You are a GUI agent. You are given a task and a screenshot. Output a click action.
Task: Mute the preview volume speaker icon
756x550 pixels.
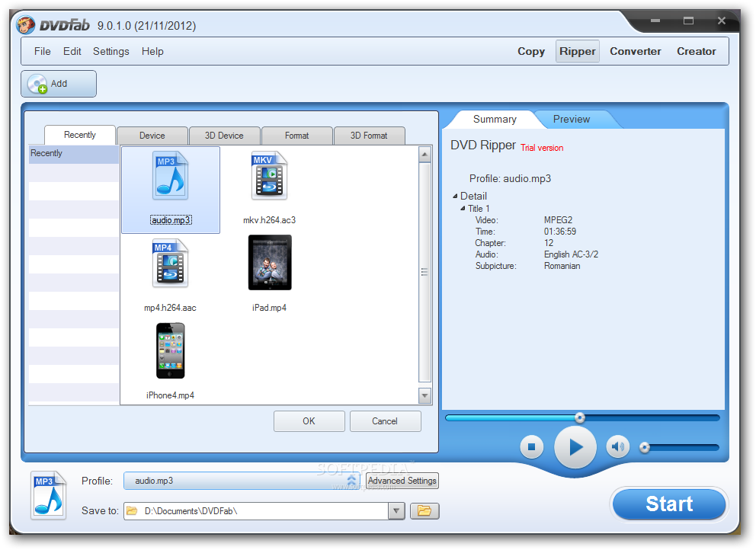click(x=617, y=447)
